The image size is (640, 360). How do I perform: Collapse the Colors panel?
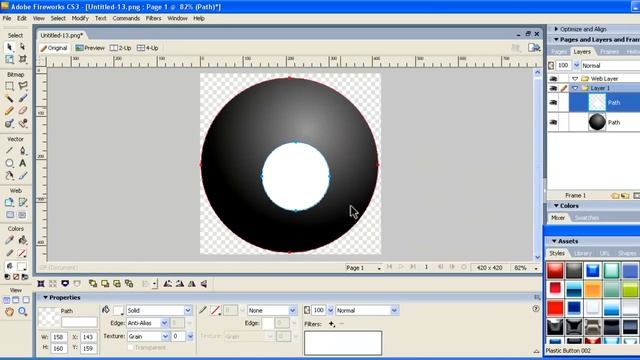click(x=556, y=206)
